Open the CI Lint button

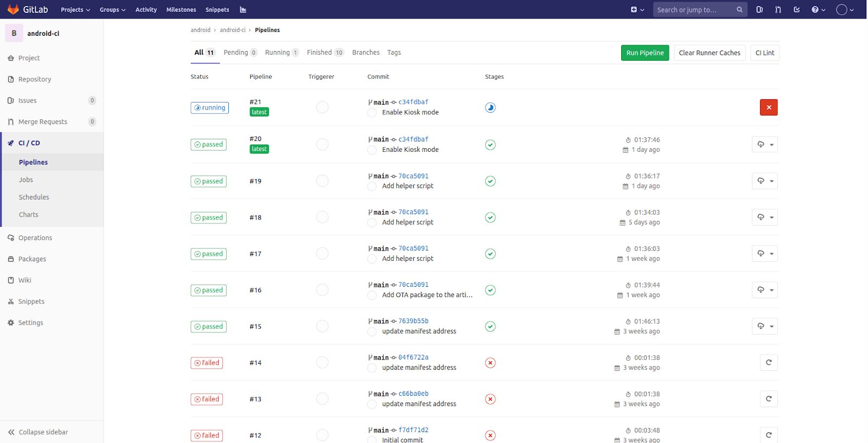point(765,53)
